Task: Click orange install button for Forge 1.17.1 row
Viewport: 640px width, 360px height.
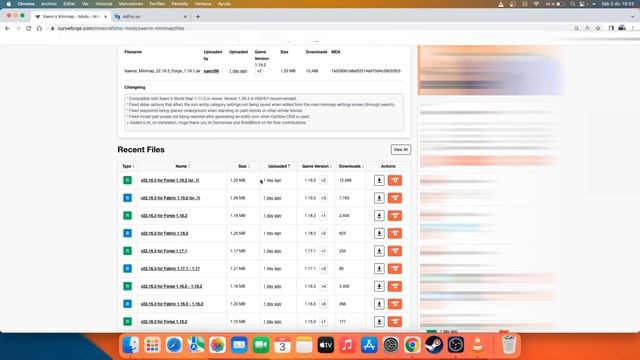Action: (395, 251)
